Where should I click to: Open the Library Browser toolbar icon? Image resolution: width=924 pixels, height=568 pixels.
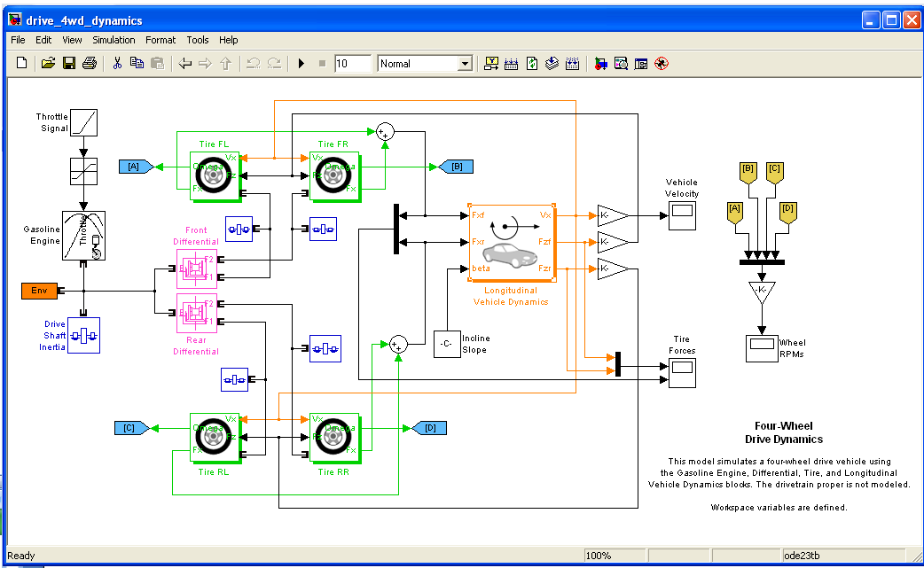(600, 64)
